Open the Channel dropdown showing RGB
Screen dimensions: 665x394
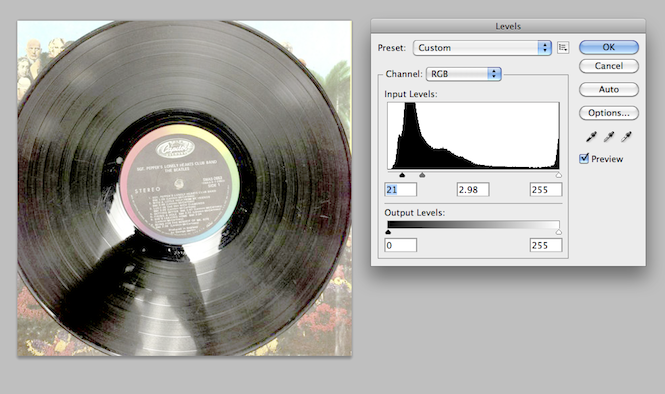pyautogui.click(x=464, y=74)
